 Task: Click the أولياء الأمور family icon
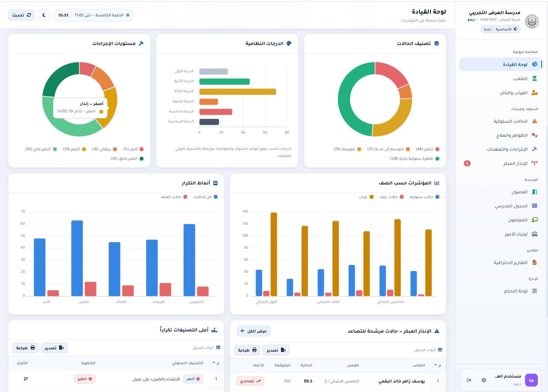pyautogui.click(x=535, y=234)
